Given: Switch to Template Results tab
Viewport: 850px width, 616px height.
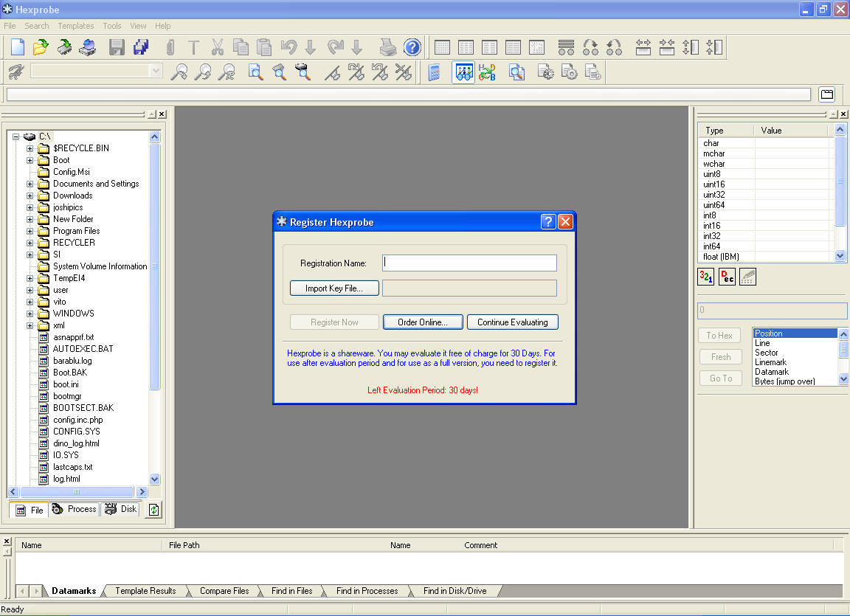Looking at the screenshot, I should [145, 591].
